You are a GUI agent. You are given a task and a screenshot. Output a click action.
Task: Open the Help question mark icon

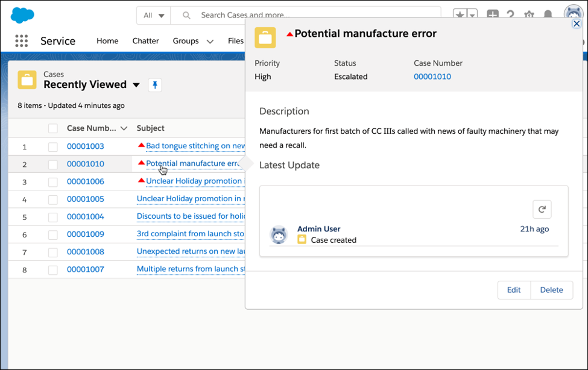tap(510, 15)
